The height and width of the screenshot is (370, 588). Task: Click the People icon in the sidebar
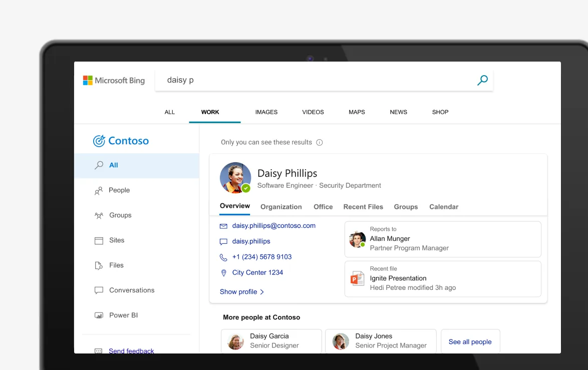coord(99,190)
